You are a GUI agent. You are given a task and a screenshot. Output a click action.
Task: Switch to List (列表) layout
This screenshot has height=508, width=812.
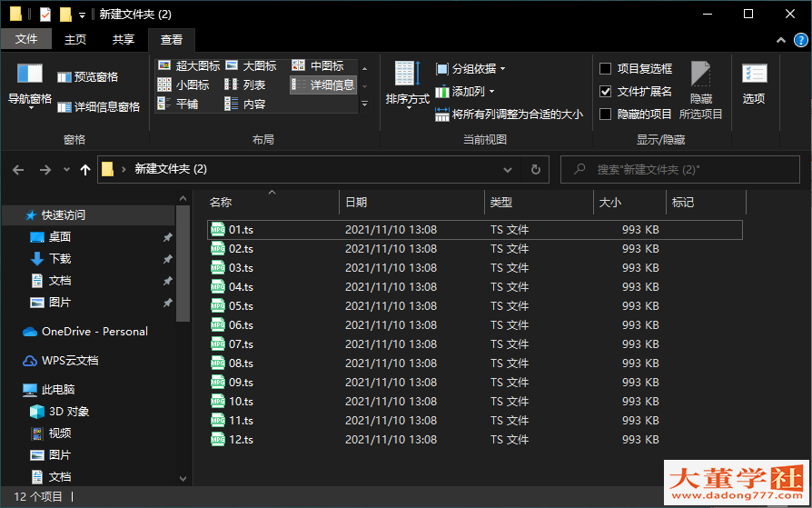coord(245,85)
